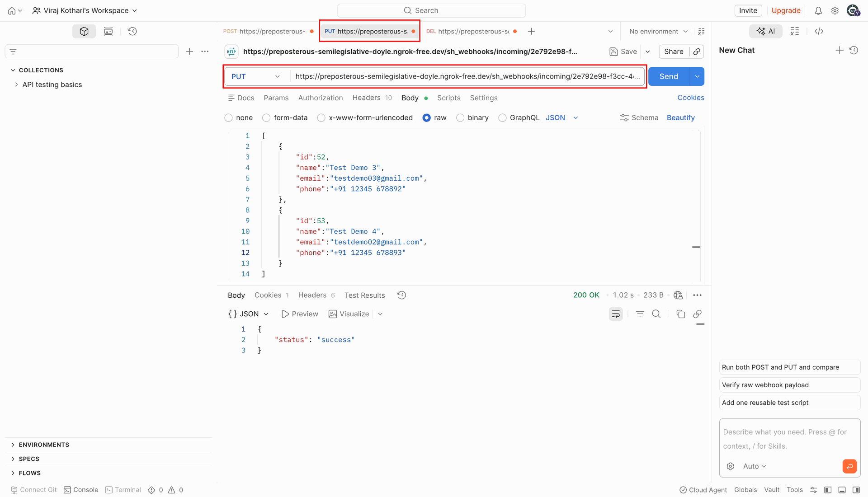This screenshot has width=868, height=497.
Task: Click the Send button
Action: (x=669, y=76)
